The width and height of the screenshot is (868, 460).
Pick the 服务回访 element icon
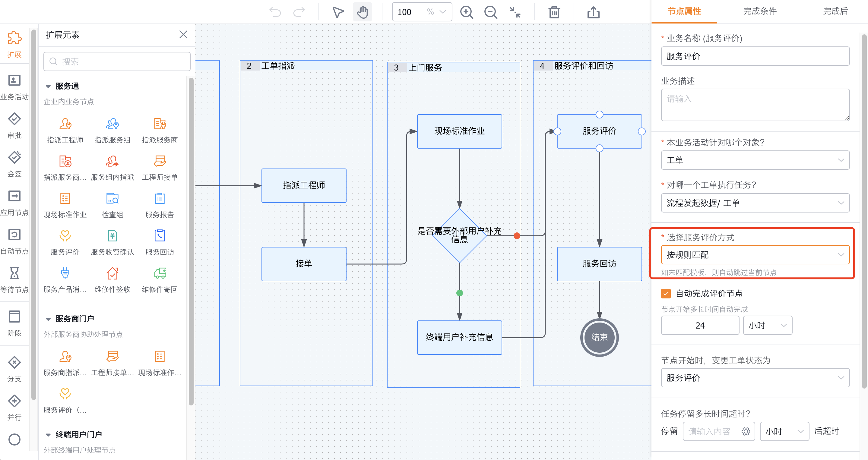tap(160, 236)
